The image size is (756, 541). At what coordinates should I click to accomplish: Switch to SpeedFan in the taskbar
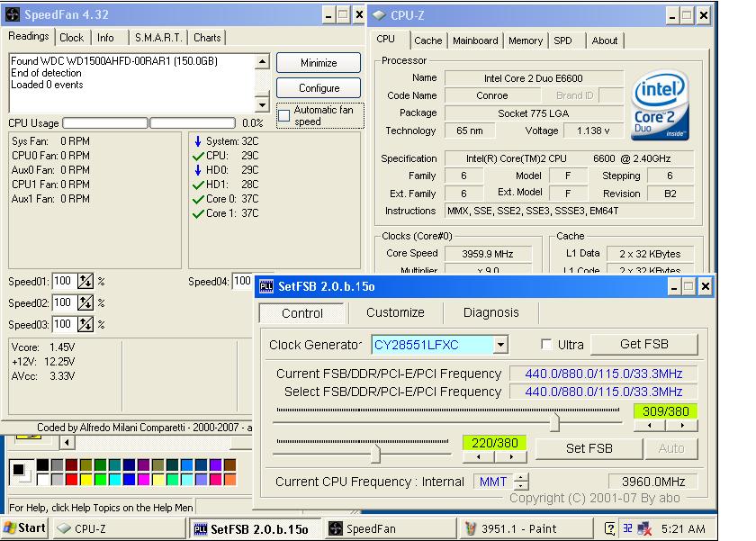pos(389,529)
